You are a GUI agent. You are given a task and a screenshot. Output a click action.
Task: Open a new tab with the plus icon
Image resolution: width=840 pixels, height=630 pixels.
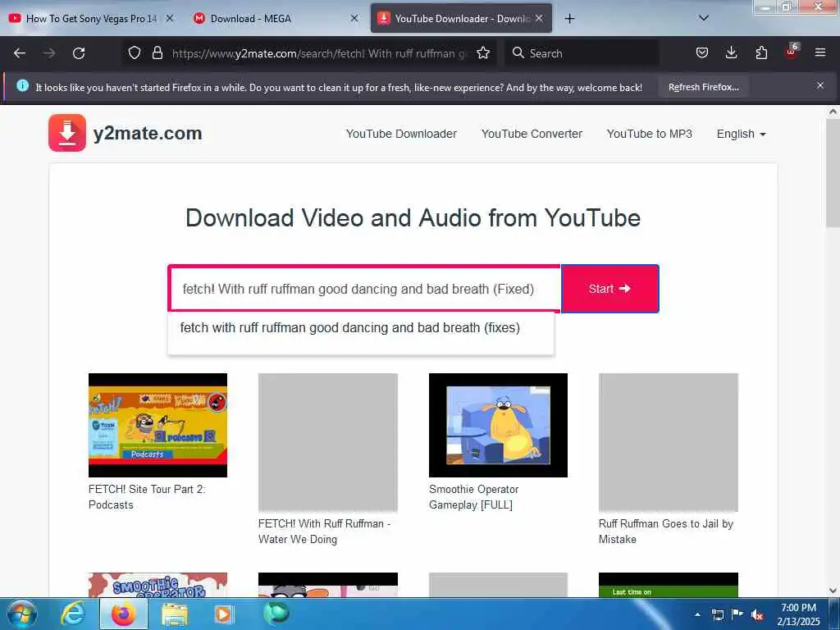click(x=569, y=19)
